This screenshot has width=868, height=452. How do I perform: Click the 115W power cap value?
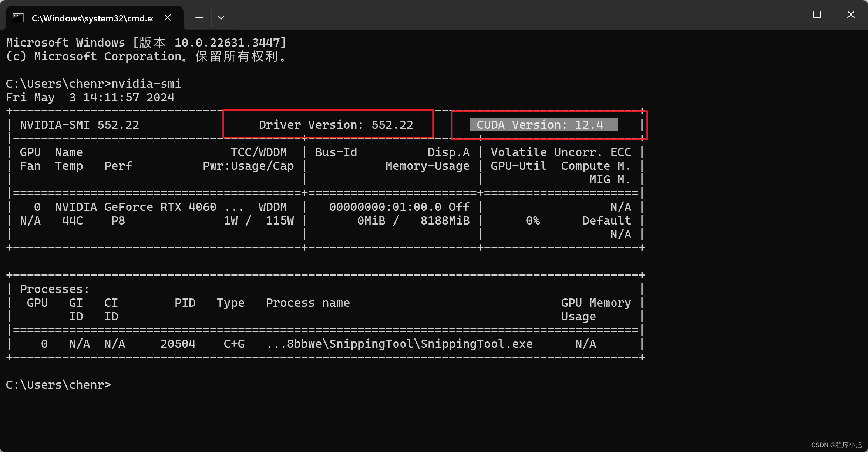(x=280, y=220)
